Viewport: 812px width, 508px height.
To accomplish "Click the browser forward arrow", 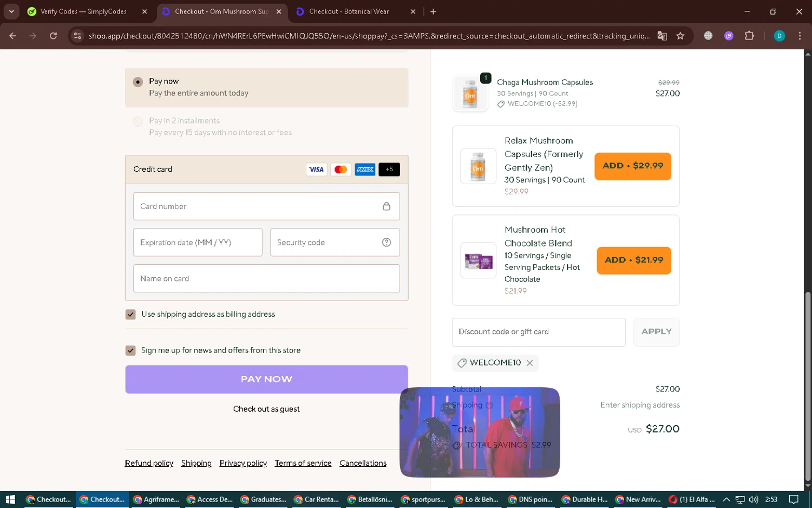I will [33, 36].
